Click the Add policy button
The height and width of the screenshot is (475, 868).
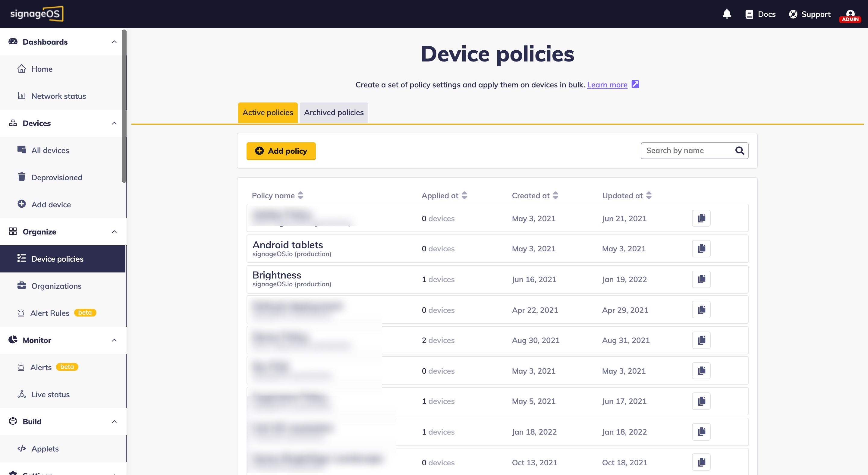point(281,151)
